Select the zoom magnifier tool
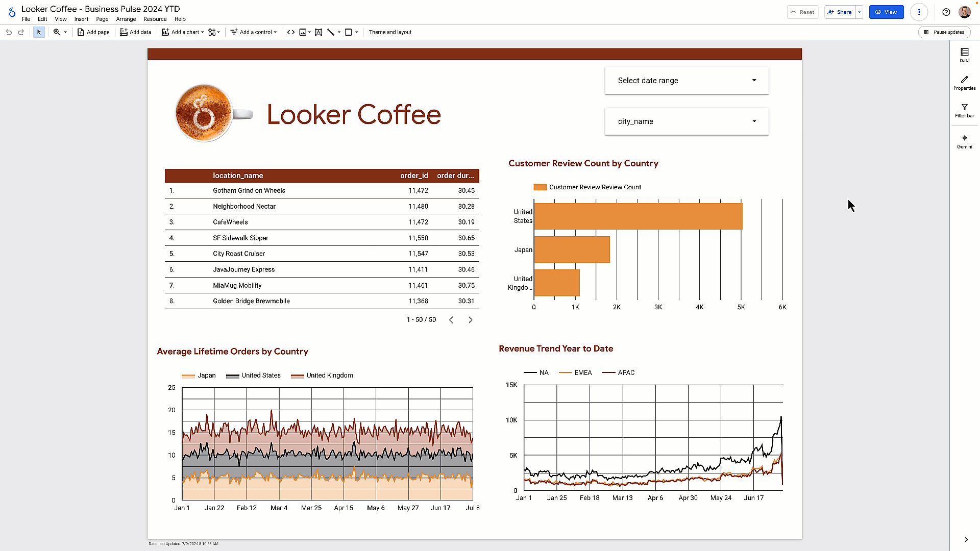This screenshot has height=551, width=980. pyautogui.click(x=57, y=32)
